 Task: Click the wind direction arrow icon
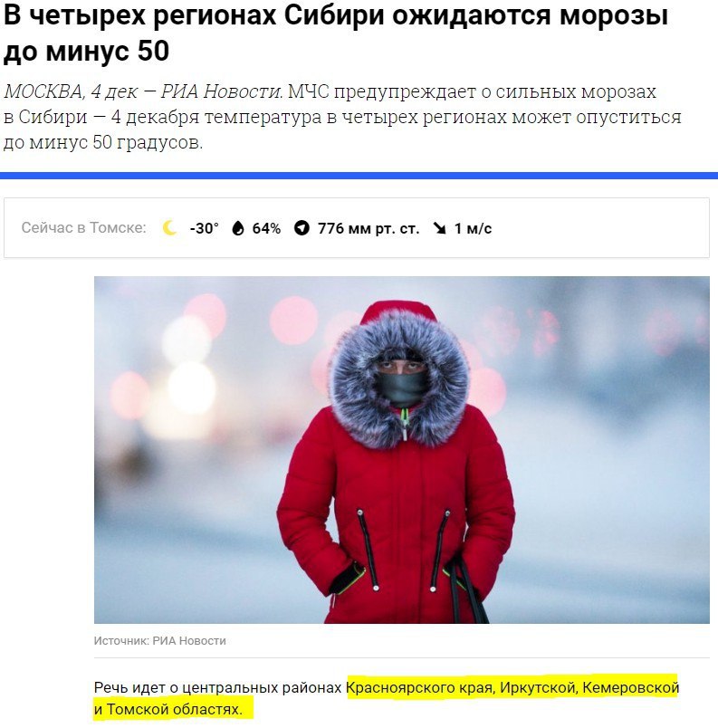(439, 228)
